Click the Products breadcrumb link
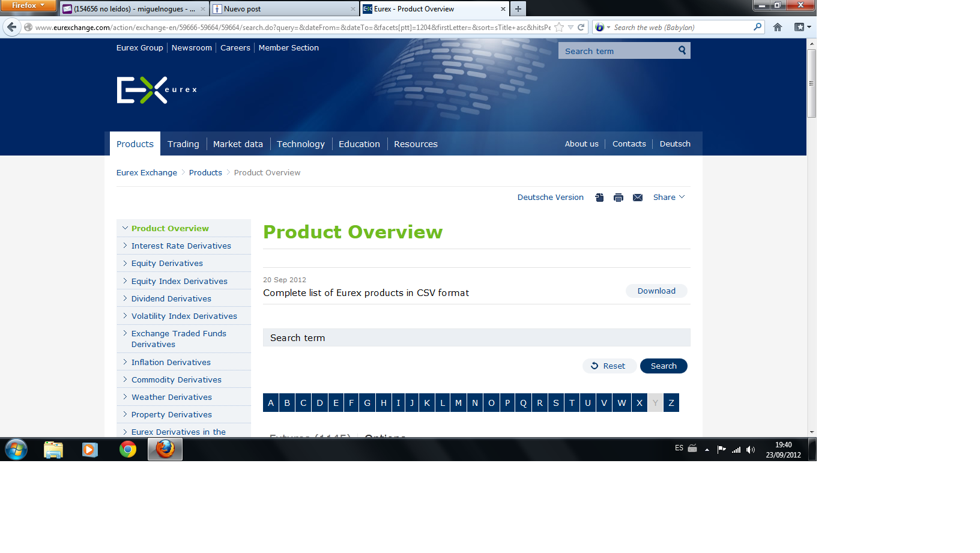 (x=205, y=173)
